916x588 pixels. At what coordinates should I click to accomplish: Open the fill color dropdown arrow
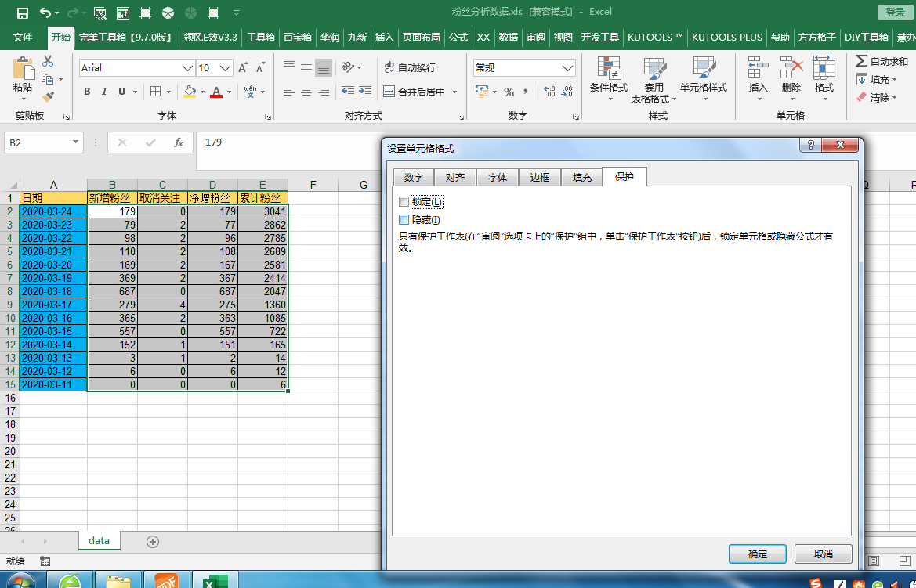point(203,92)
